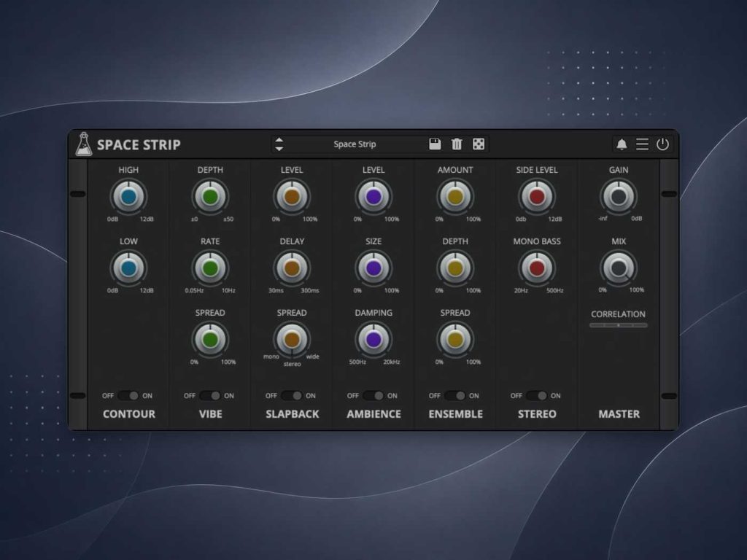Screen dimensions: 747x560
Task: Click the save preset floppy disk icon
Action: 435,144
